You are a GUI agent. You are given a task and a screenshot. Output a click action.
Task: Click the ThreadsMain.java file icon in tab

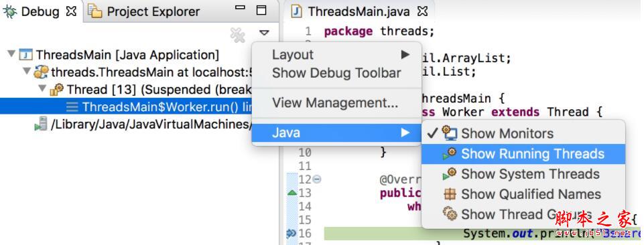[296, 11]
